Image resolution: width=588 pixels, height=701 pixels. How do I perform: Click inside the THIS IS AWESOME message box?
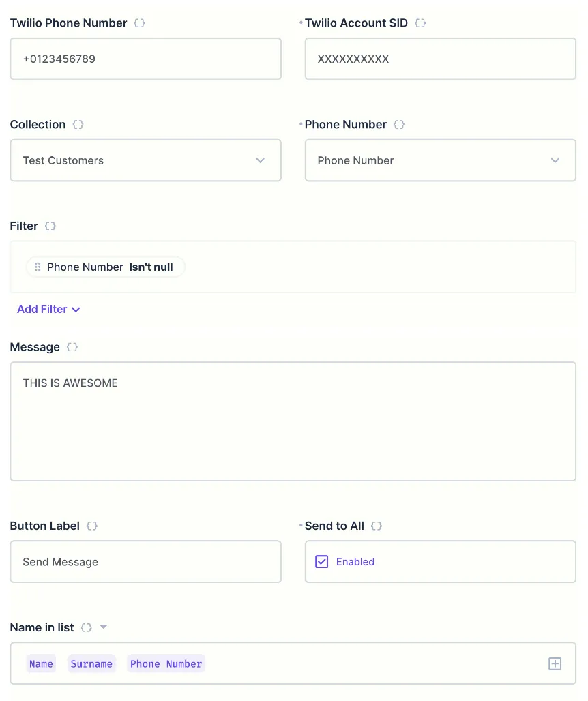tap(293, 419)
